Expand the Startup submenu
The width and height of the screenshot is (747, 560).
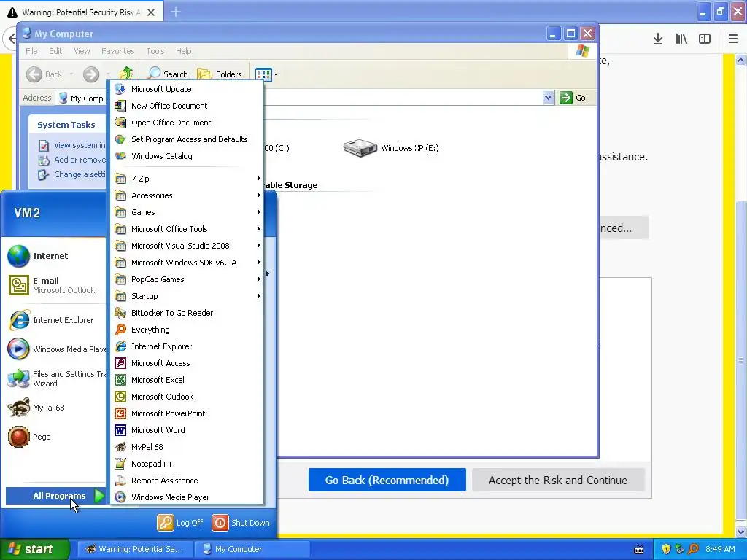(187, 296)
